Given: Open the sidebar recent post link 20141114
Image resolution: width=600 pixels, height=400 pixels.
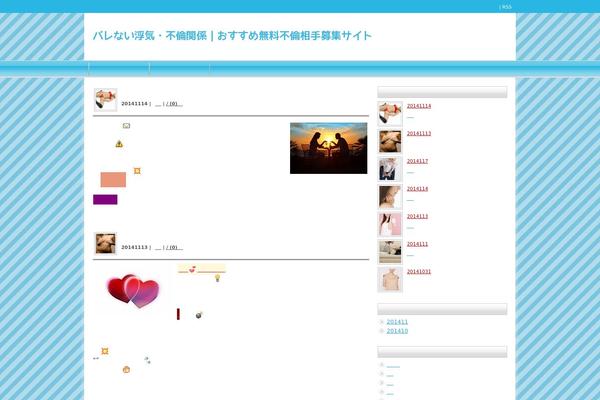Looking at the screenshot, I should [x=419, y=106].
